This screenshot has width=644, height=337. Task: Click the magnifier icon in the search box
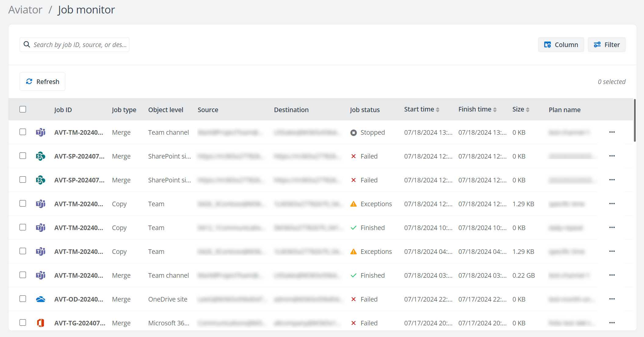coord(27,44)
